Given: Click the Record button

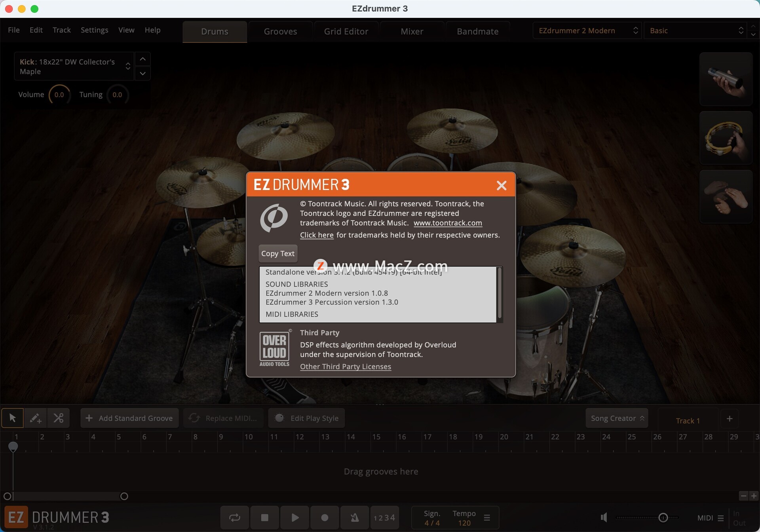Looking at the screenshot, I should pos(325,517).
